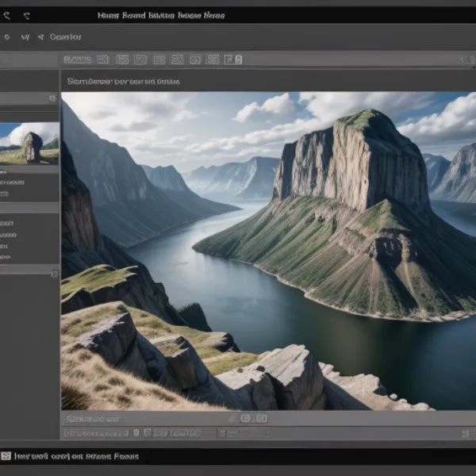476x476 pixels.
Task: Select the sixth icon in the image toolbar
Action: coord(195,59)
